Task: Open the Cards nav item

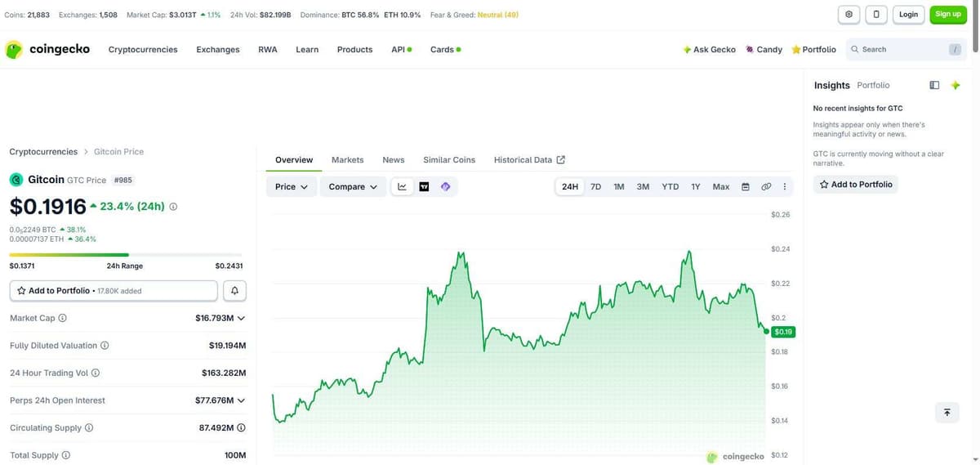Action: (x=445, y=49)
